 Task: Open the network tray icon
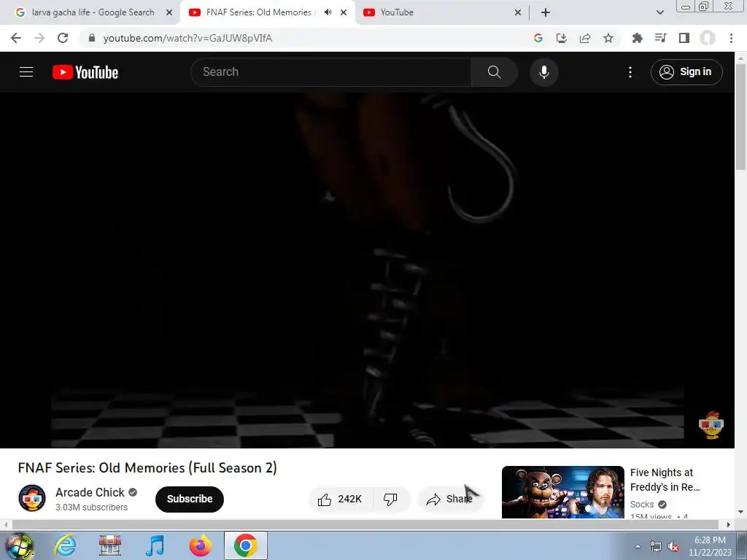tap(656, 547)
